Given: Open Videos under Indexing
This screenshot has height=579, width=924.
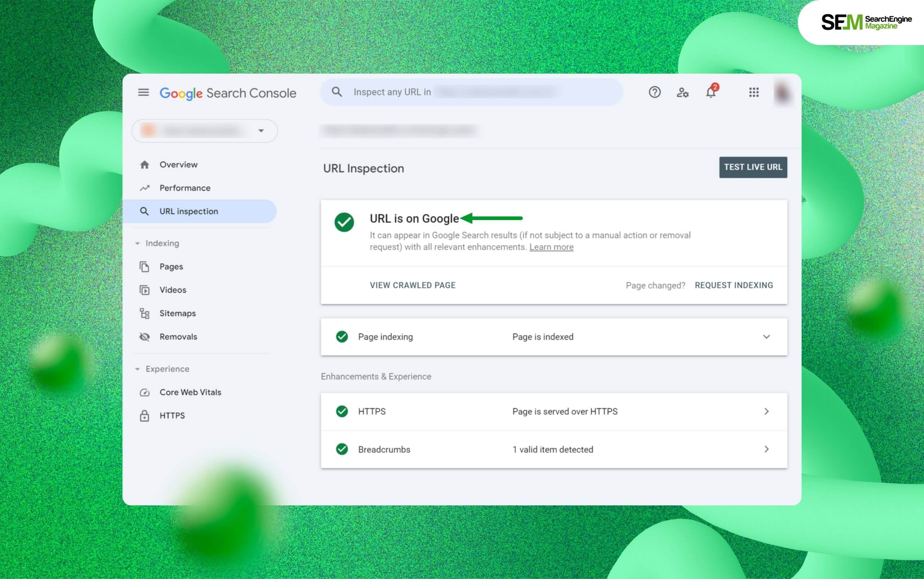Looking at the screenshot, I should coord(173,290).
